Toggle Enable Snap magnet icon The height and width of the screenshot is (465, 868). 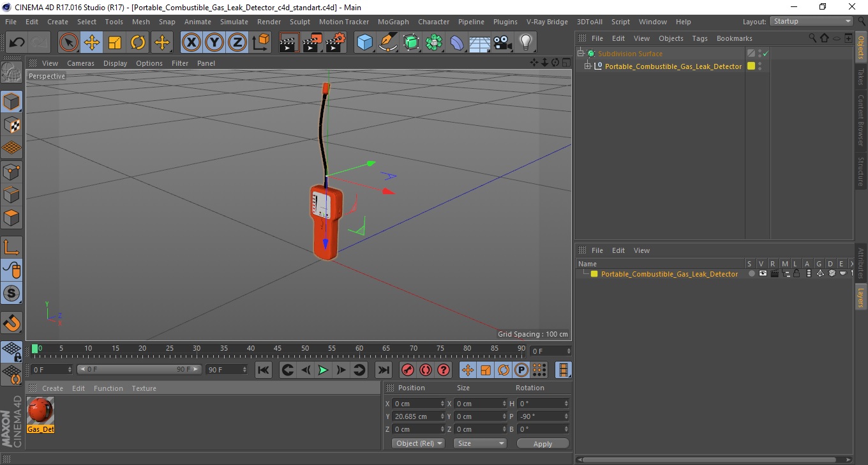pyautogui.click(x=11, y=323)
